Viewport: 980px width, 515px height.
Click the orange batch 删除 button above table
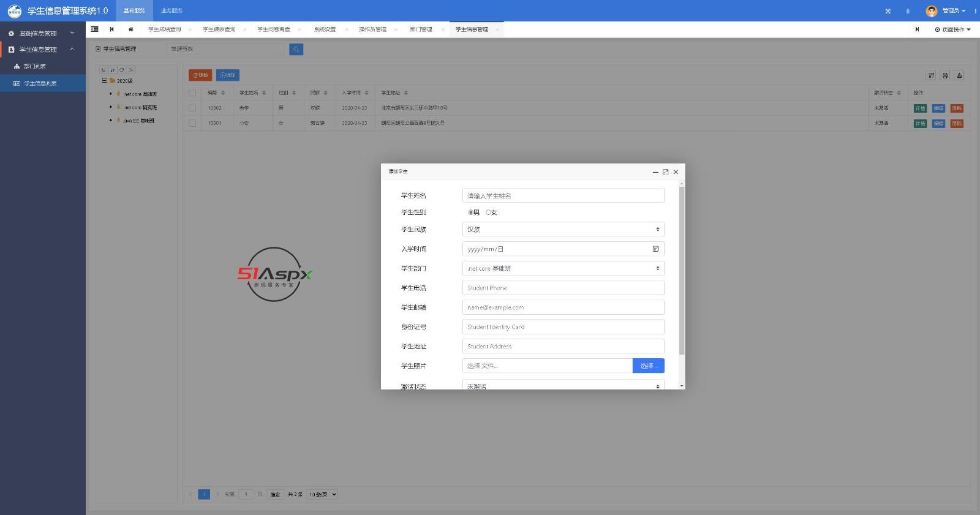(200, 75)
